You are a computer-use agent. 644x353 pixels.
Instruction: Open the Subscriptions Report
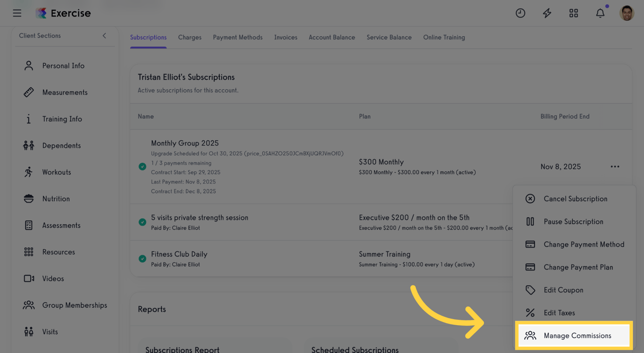(182, 349)
